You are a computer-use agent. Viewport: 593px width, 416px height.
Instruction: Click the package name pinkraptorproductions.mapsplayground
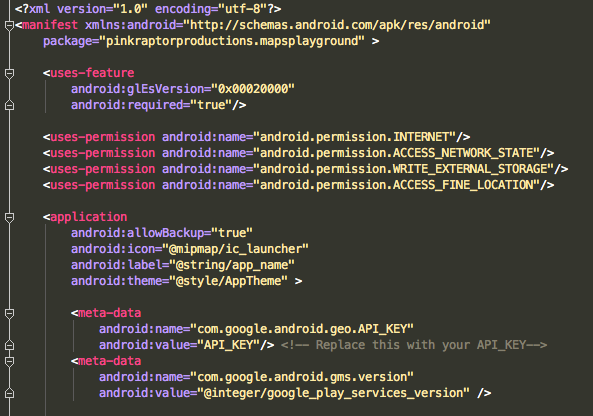pos(231,41)
